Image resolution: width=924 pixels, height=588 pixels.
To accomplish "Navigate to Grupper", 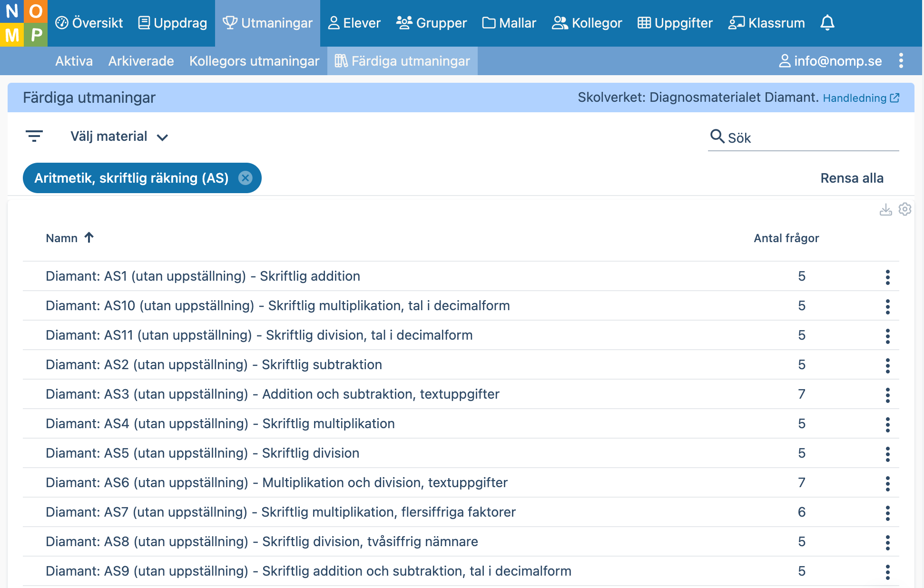I will point(432,23).
